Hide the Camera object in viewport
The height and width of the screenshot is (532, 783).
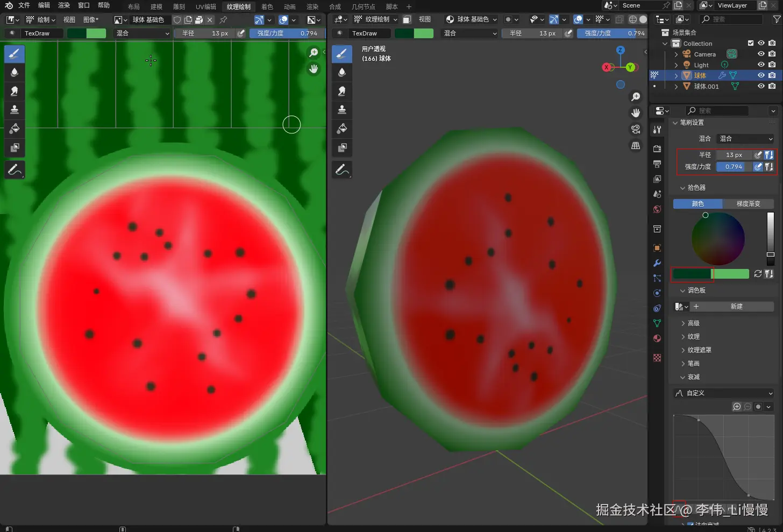(761, 54)
